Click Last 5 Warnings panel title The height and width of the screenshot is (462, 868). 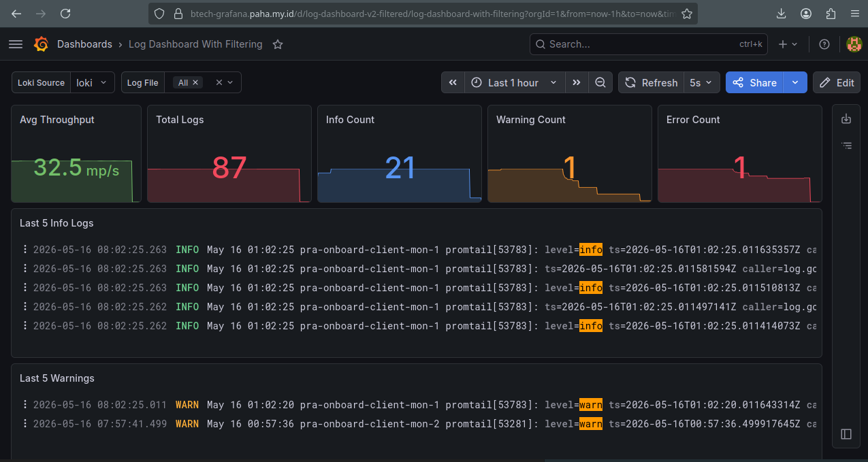click(x=57, y=378)
